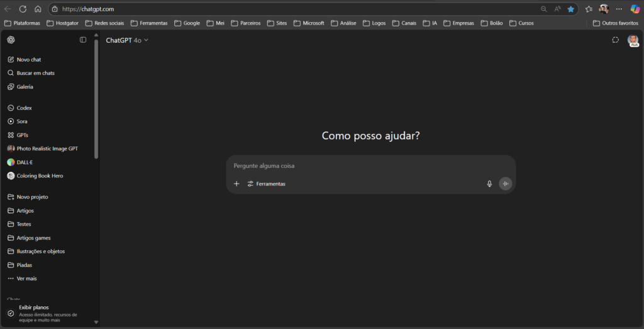This screenshot has width=644, height=329.
Task: Click the sidebar vertical scrollbar
Action: pos(96,99)
